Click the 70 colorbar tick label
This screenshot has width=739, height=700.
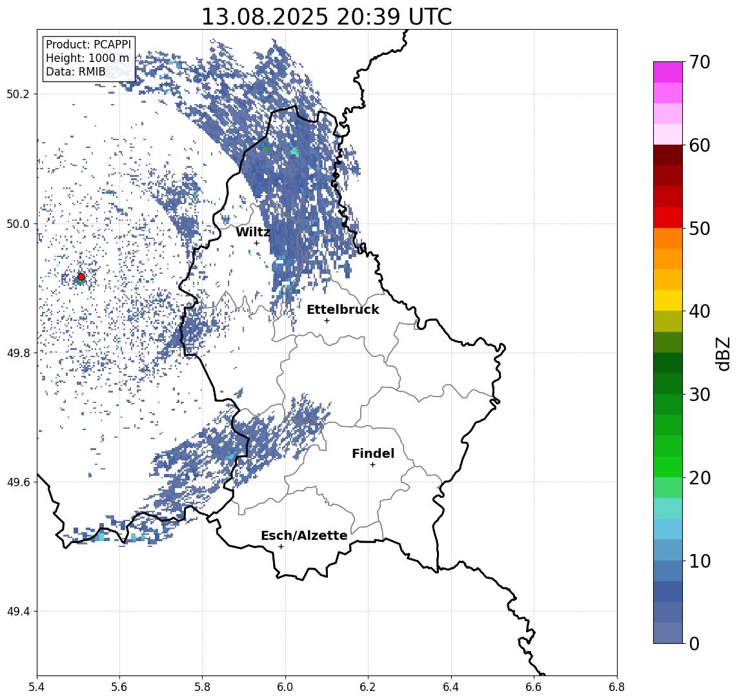point(700,62)
